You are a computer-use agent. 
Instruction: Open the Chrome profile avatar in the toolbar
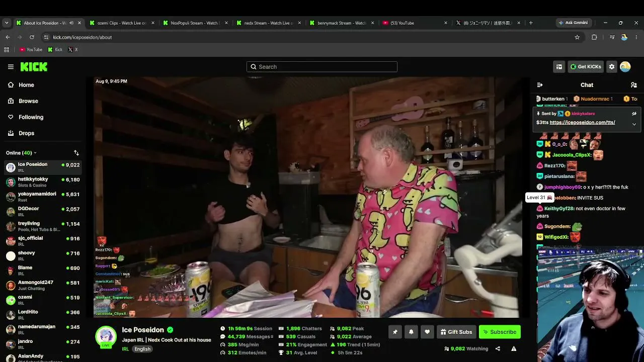point(624,37)
